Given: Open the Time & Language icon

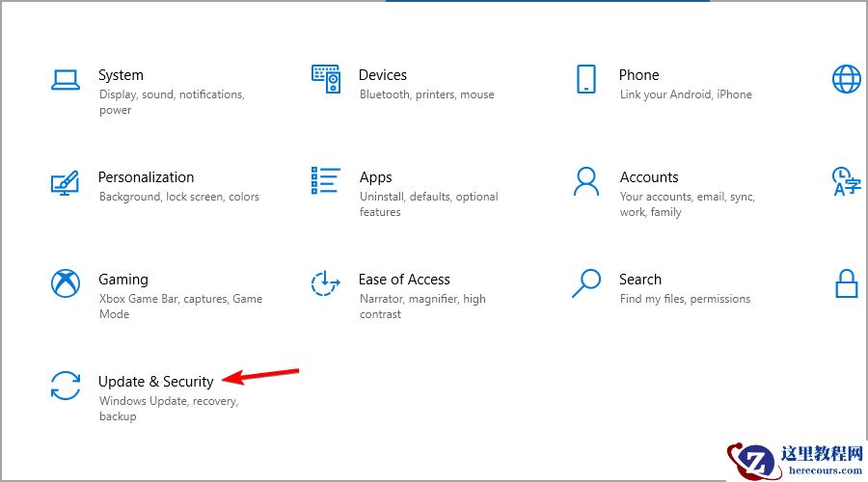Looking at the screenshot, I should point(847,181).
